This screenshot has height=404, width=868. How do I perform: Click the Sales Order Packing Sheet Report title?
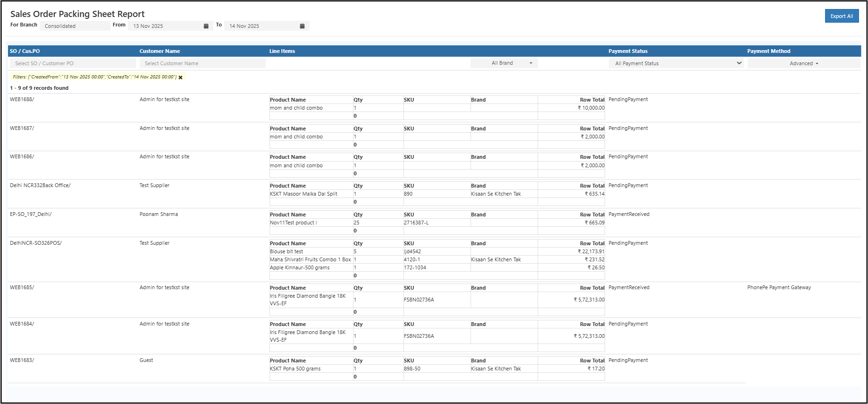click(x=77, y=14)
